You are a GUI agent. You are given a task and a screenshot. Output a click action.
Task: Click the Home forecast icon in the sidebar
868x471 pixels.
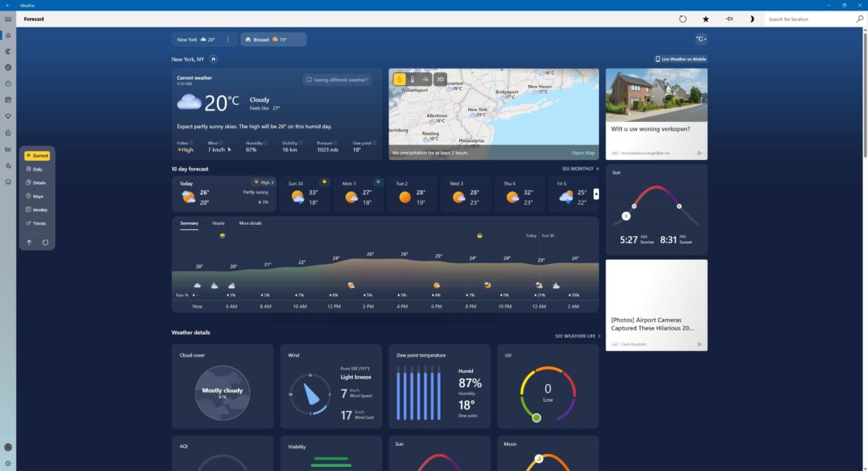tap(7, 34)
